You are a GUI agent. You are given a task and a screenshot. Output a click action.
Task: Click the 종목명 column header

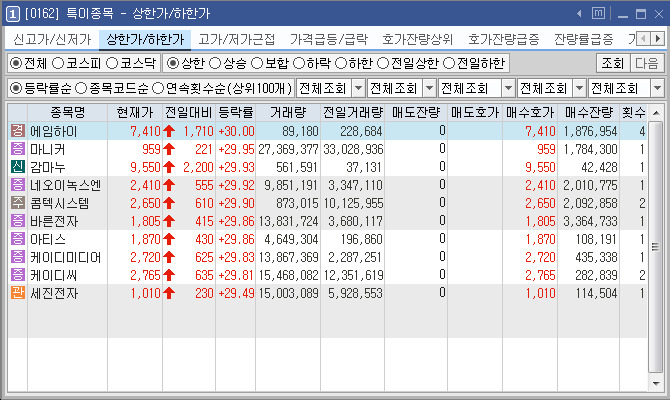coord(68,112)
